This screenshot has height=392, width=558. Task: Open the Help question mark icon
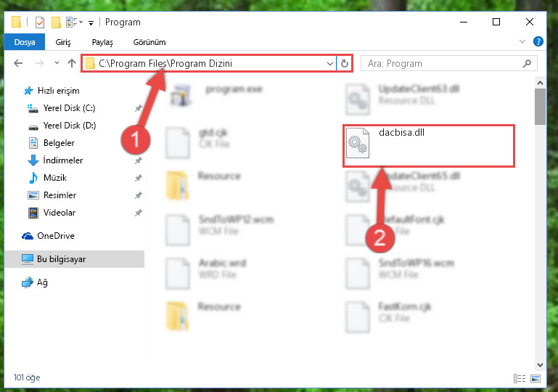(538, 41)
